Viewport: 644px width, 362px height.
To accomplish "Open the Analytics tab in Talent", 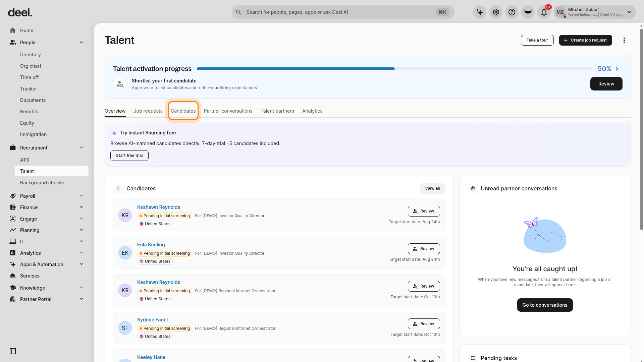I will click(312, 111).
